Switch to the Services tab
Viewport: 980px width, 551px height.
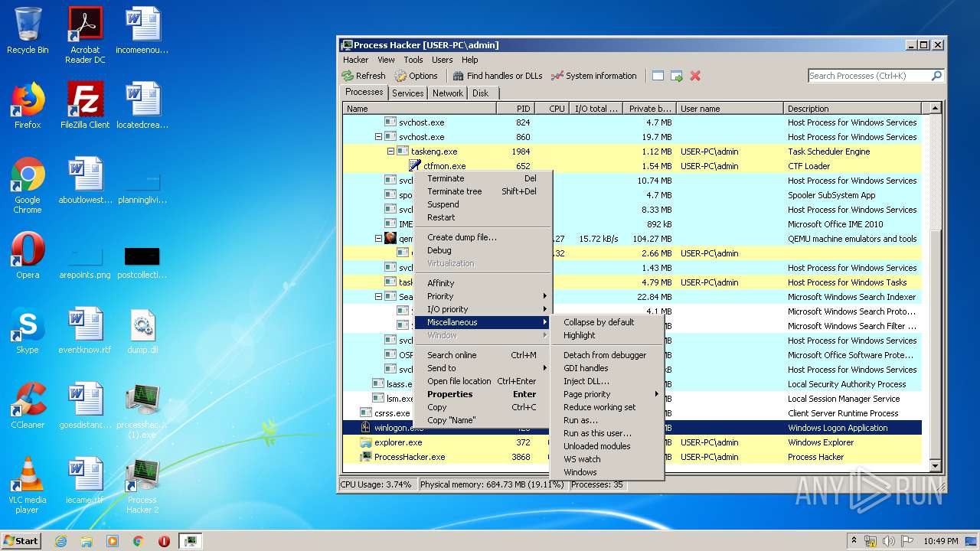pos(407,93)
